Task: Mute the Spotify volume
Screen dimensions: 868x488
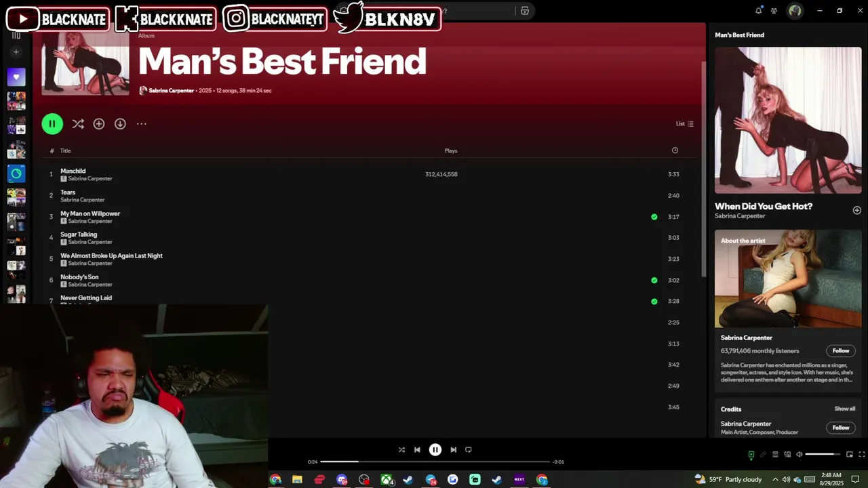Action: [800, 455]
